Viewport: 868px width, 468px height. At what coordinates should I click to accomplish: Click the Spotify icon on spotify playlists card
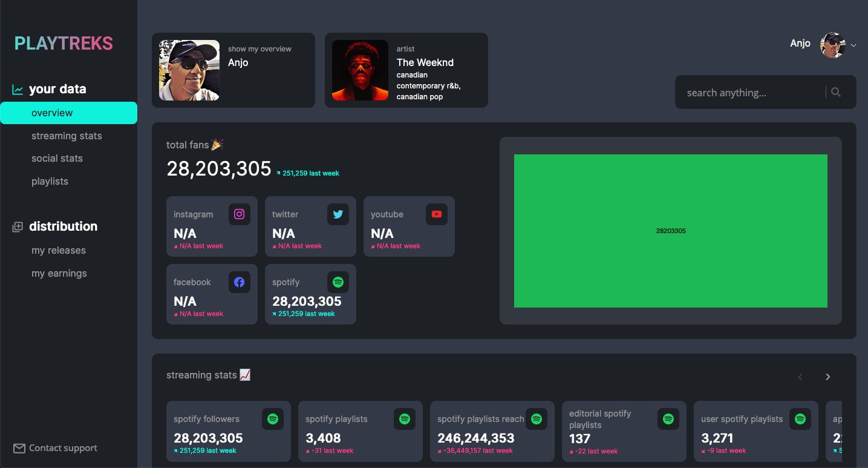[x=405, y=419]
